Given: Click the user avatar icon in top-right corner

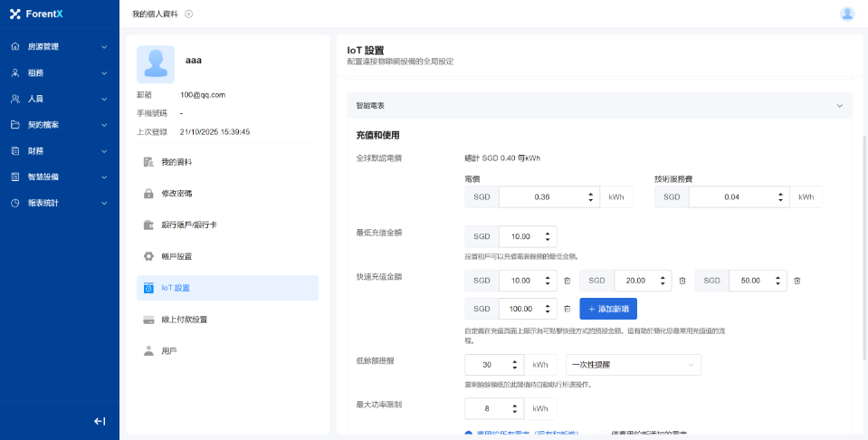Looking at the screenshot, I should 847,14.
